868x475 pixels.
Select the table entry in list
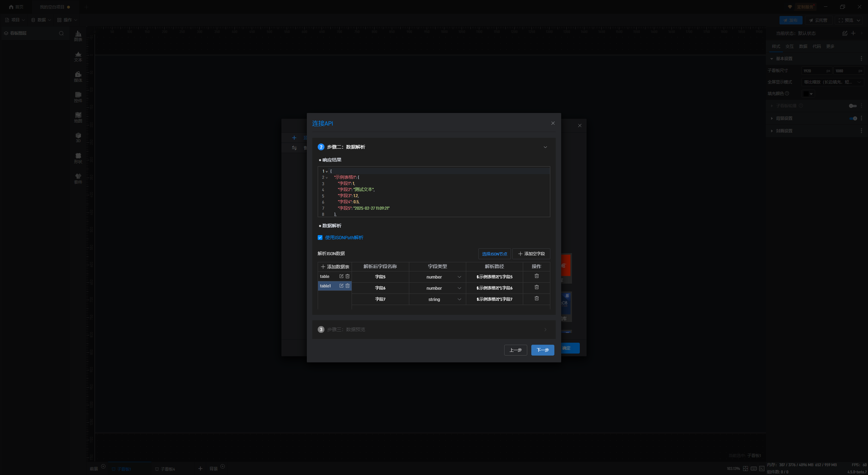tap(325, 277)
